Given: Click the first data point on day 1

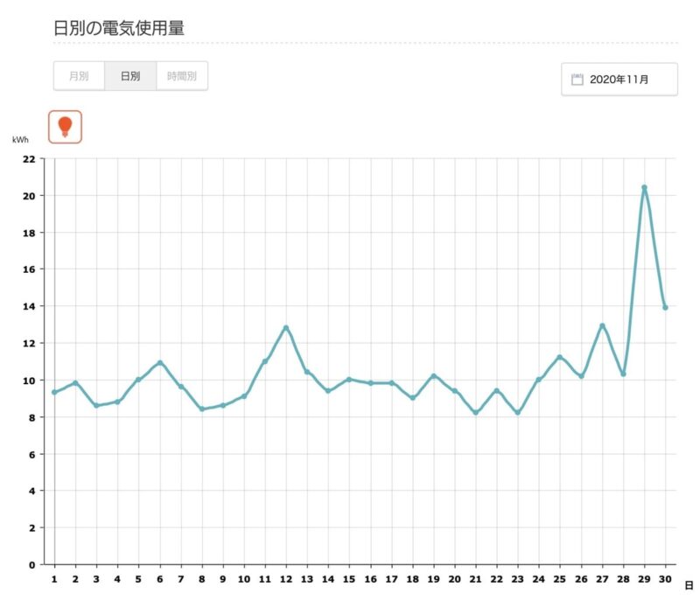Looking at the screenshot, I should [52, 392].
